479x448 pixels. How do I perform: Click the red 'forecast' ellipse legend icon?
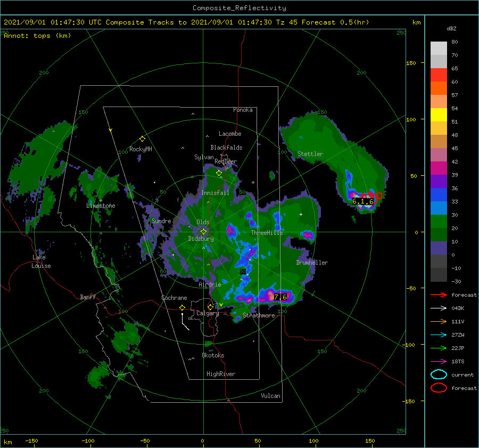[x=439, y=388]
